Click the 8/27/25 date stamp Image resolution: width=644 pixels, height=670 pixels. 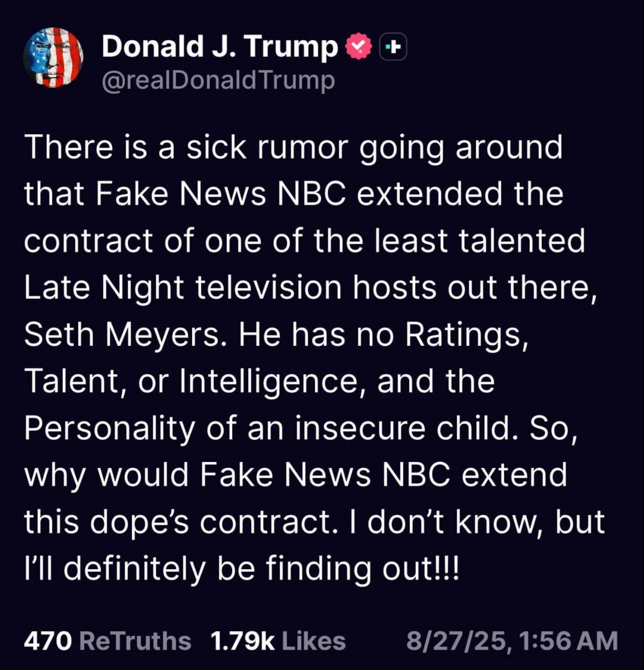click(458, 641)
